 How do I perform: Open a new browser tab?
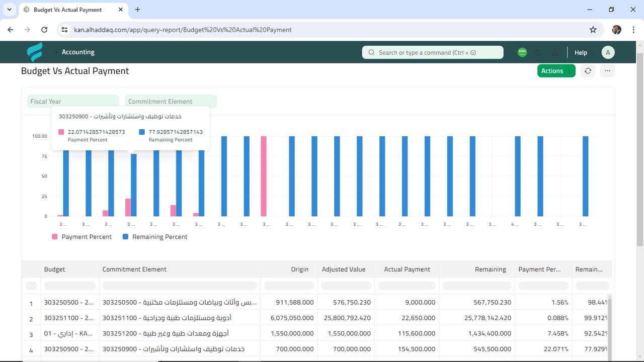click(138, 10)
